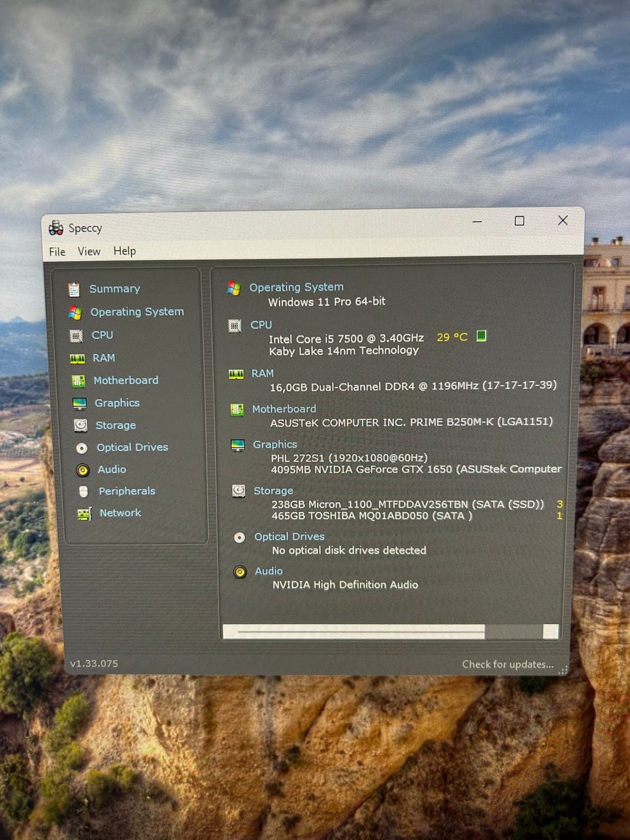This screenshot has height=840, width=630.
Task: Click the PHL 272S1 monitor text
Action: click(349, 458)
